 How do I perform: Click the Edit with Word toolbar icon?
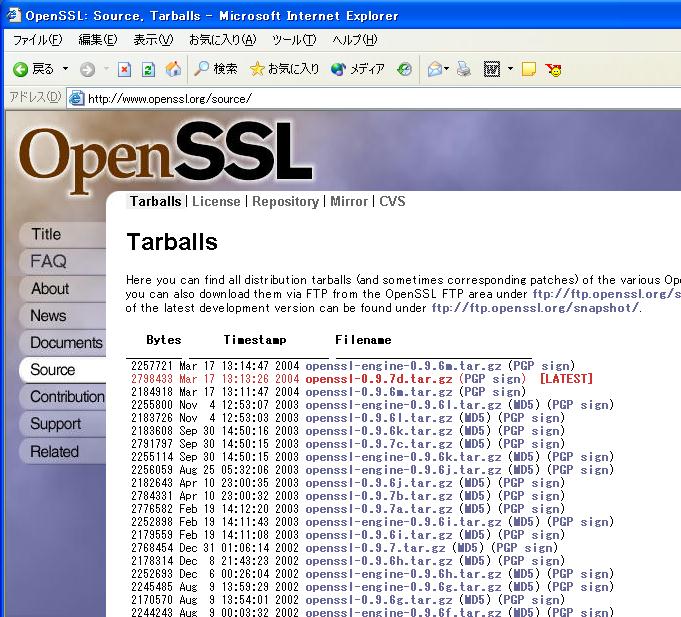[x=492, y=69]
